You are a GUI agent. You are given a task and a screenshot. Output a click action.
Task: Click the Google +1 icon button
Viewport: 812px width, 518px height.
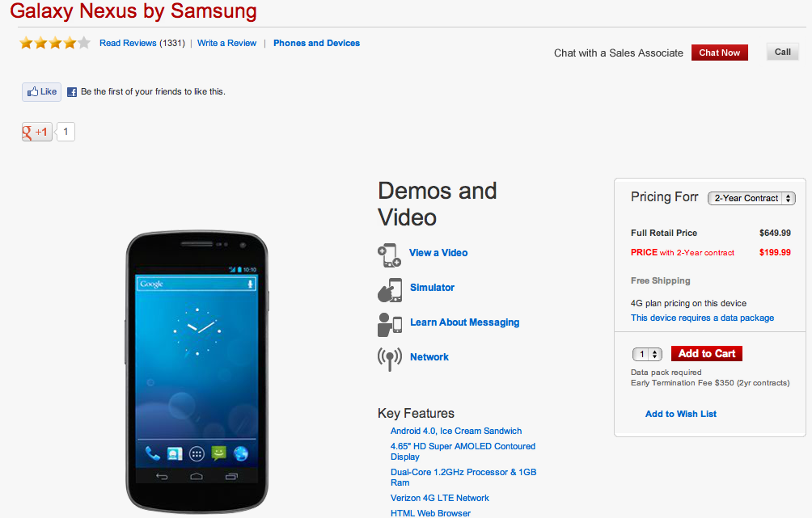[36, 132]
